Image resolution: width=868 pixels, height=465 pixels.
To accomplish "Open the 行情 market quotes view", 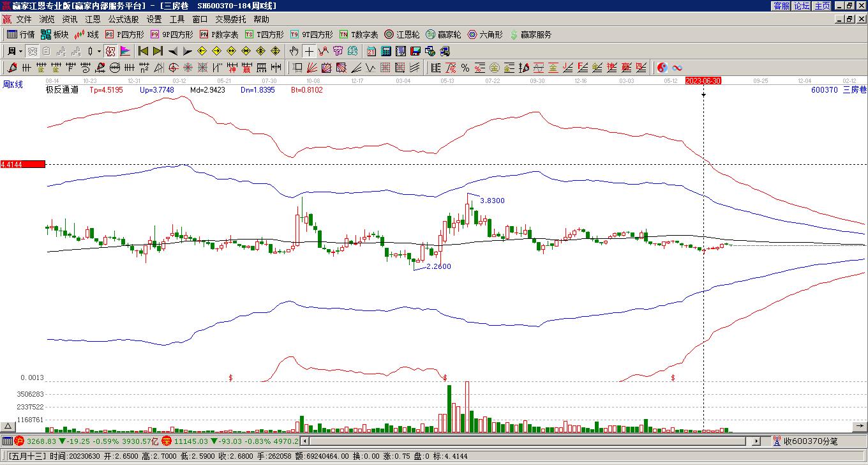I will [21, 34].
